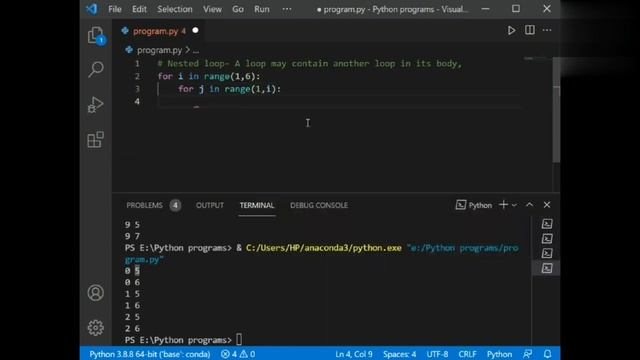This screenshot has width=640, height=360.
Task: Maximize the panel size chevron
Action: (529, 205)
